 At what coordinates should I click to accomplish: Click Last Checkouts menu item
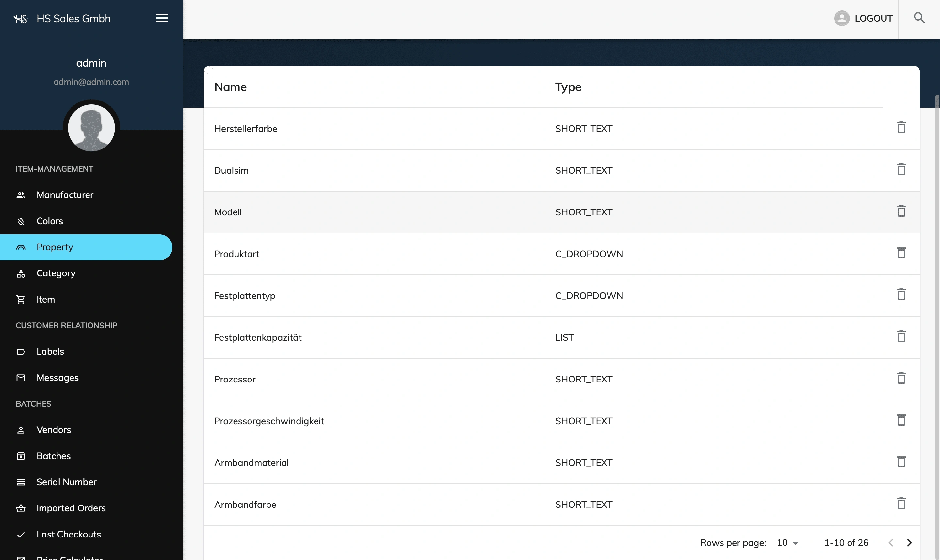[x=69, y=534]
